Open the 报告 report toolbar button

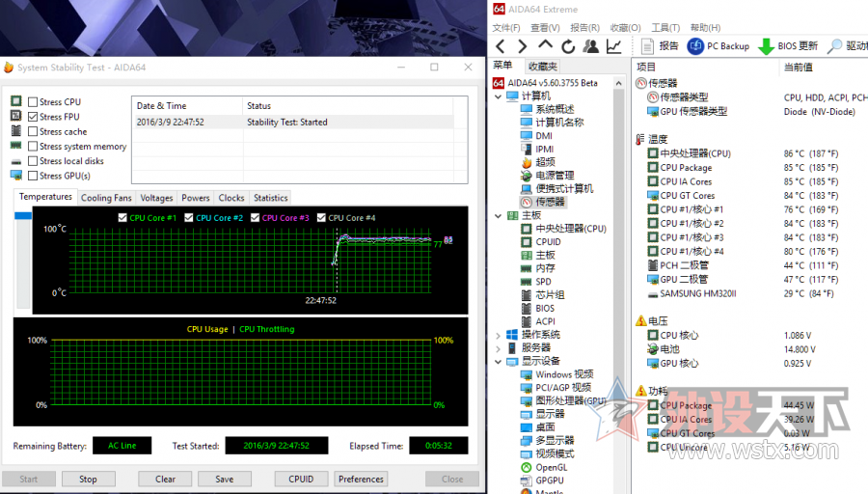click(660, 46)
